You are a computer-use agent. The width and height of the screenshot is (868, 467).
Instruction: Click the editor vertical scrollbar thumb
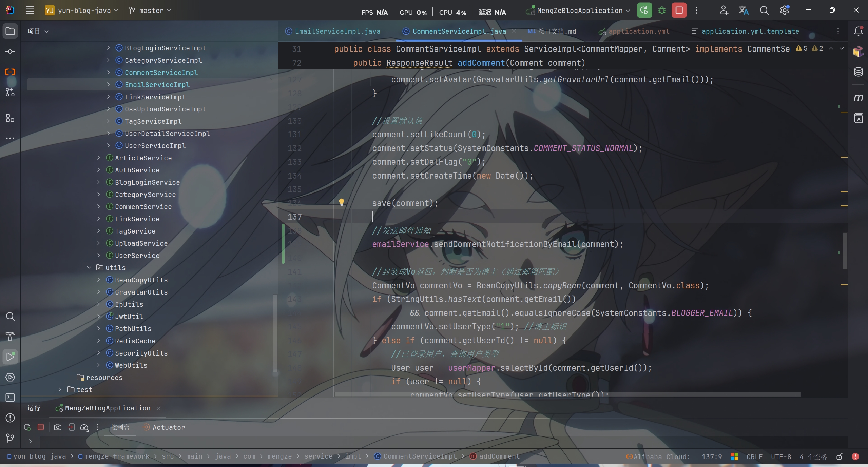[x=845, y=251]
